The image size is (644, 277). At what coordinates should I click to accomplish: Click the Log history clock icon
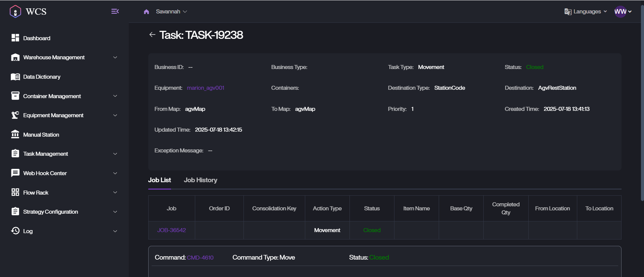coord(15,231)
